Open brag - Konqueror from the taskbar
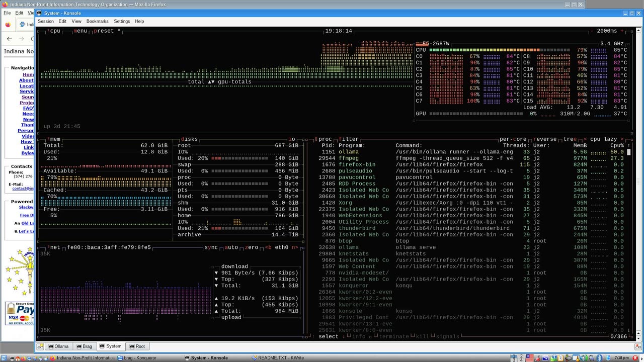 (136, 358)
